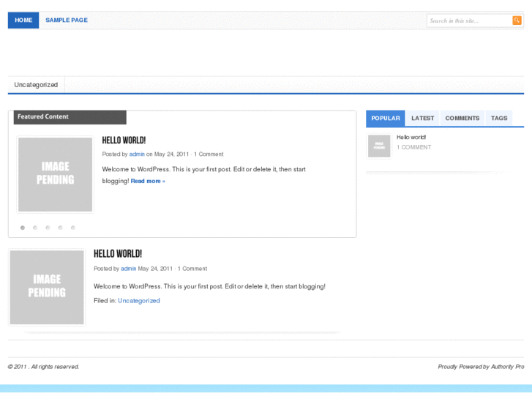
Task: Click 'admin' link in the featured post
Action: 137,154
